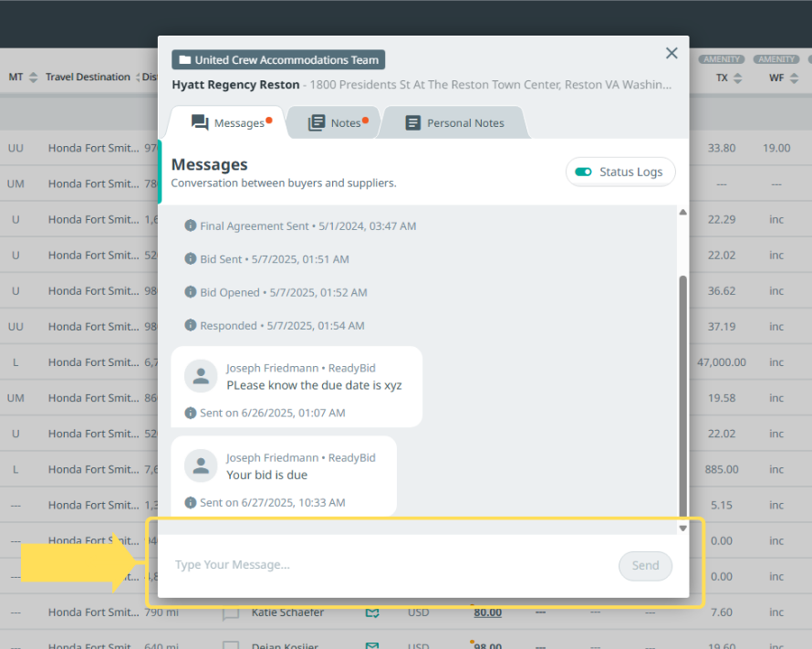This screenshot has width=812, height=649.
Task: Sort by WF amenity column arrows
Action: click(794, 79)
